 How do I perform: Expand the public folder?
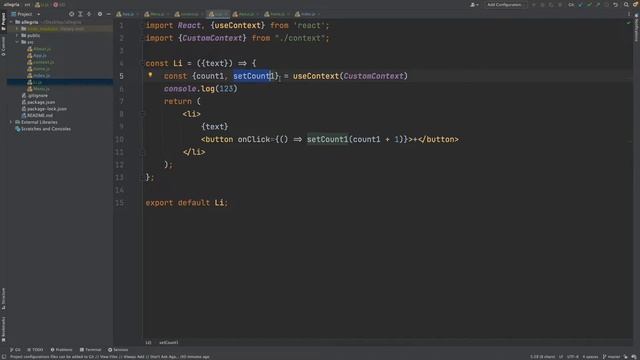tap(17, 36)
